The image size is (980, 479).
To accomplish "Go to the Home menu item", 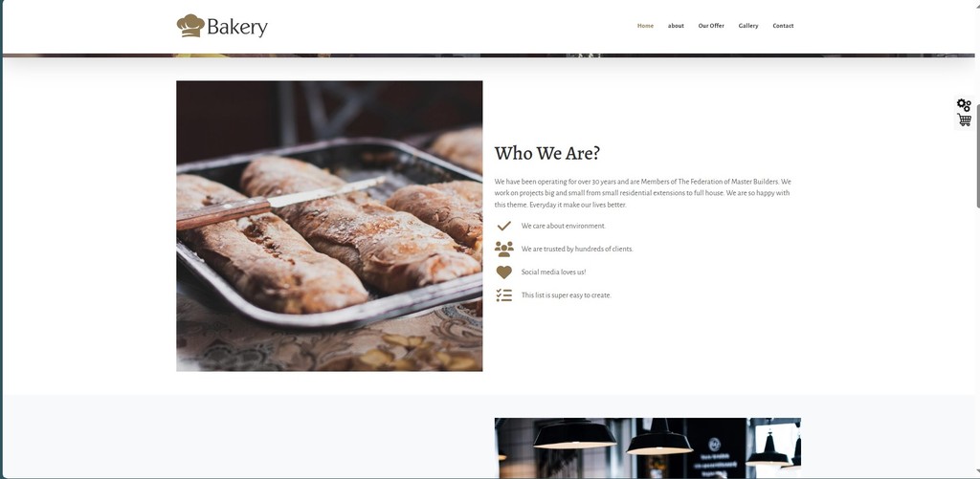I will [x=645, y=26].
